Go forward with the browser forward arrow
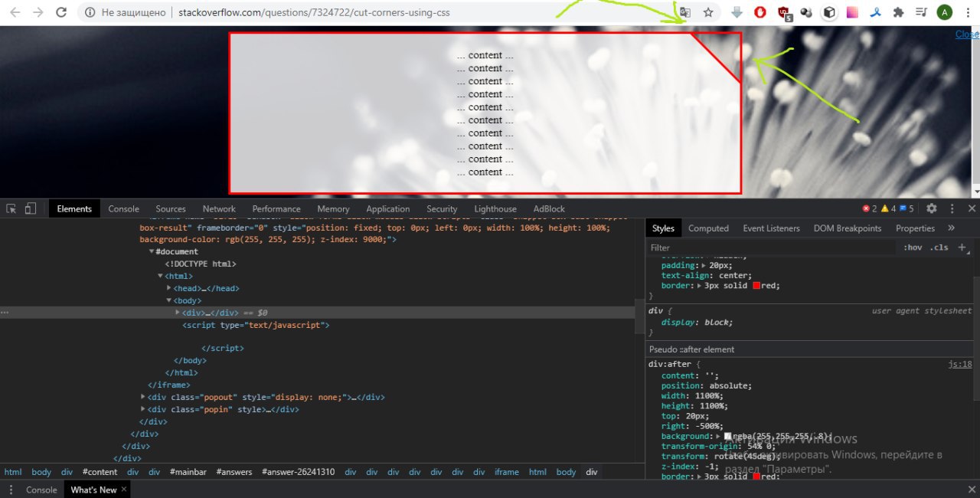980x498 pixels. tap(38, 12)
